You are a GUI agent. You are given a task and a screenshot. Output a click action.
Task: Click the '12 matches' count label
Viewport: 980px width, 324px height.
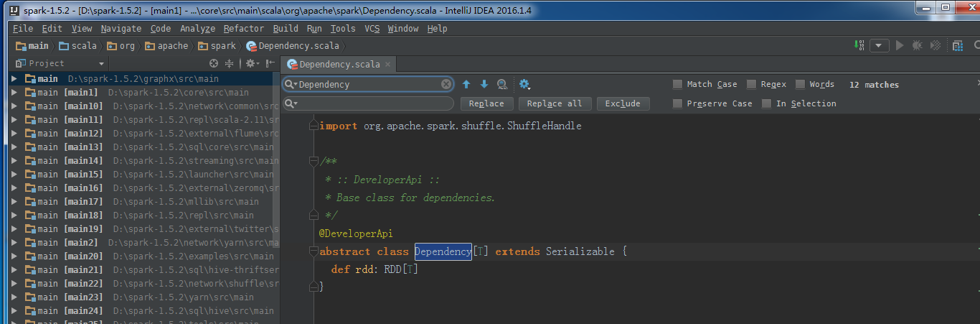(x=874, y=85)
